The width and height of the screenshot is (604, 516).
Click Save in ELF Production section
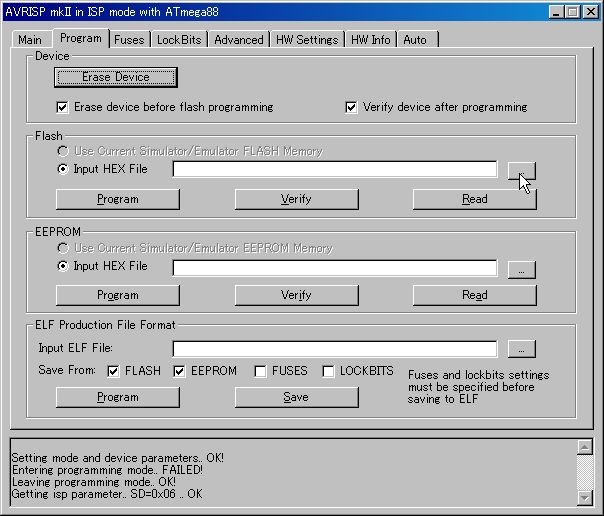click(x=297, y=397)
